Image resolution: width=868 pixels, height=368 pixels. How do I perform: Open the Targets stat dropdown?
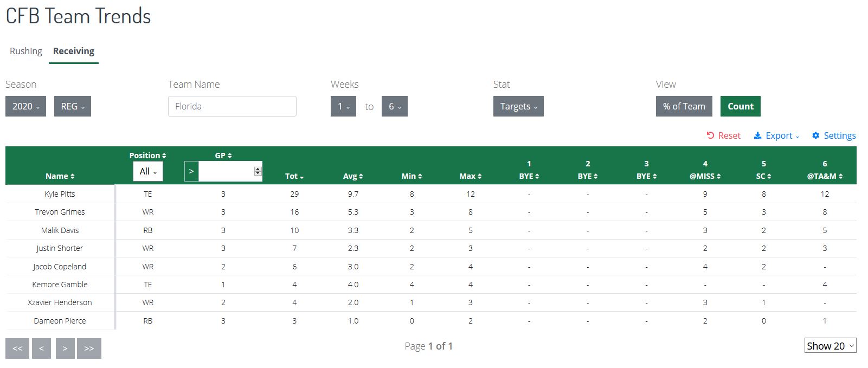click(x=518, y=106)
